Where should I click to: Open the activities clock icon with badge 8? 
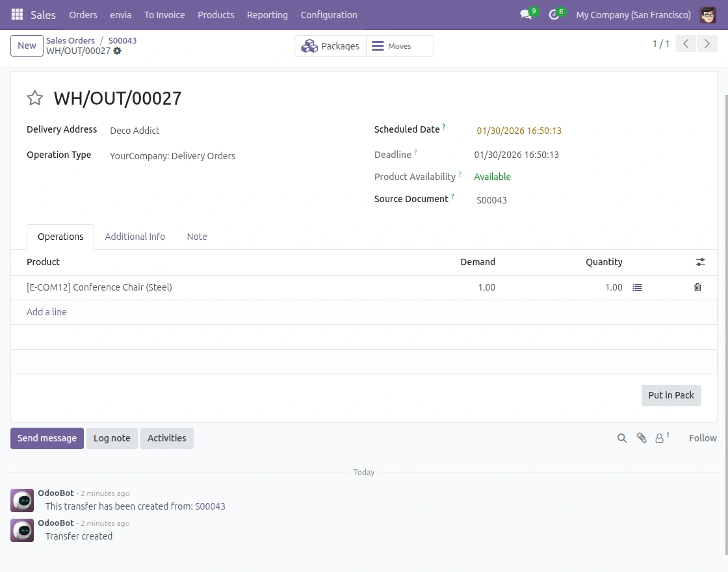[554, 15]
